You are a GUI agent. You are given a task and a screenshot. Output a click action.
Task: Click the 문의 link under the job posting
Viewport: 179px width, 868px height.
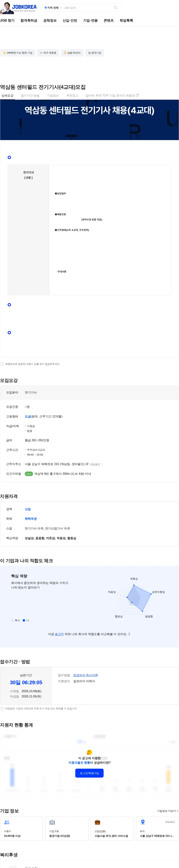(x=47, y=364)
